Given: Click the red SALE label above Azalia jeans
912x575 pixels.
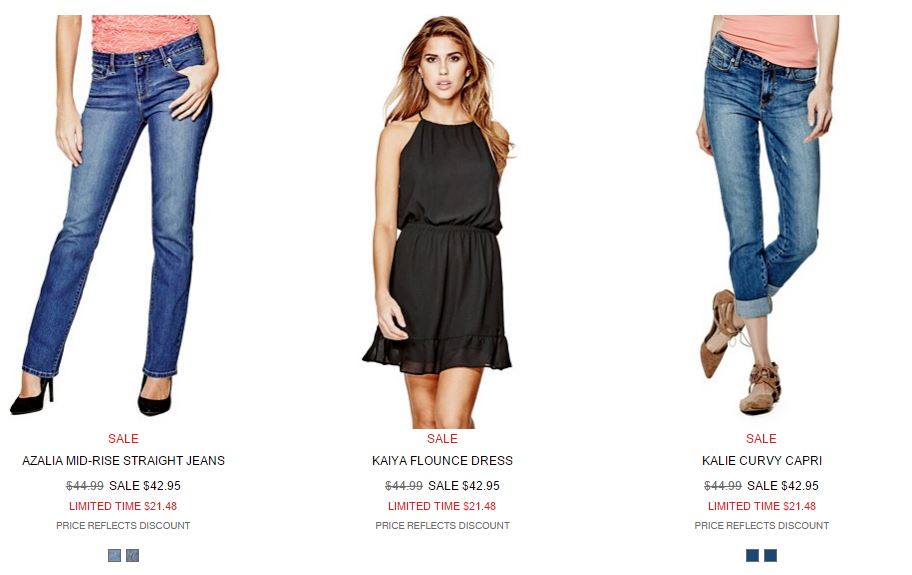Looking at the screenshot, I should tap(123, 438).
